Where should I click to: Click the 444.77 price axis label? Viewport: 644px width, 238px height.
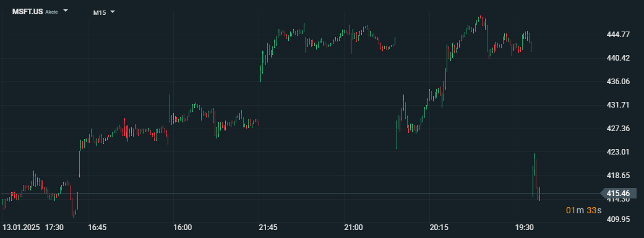pos(618,35)
